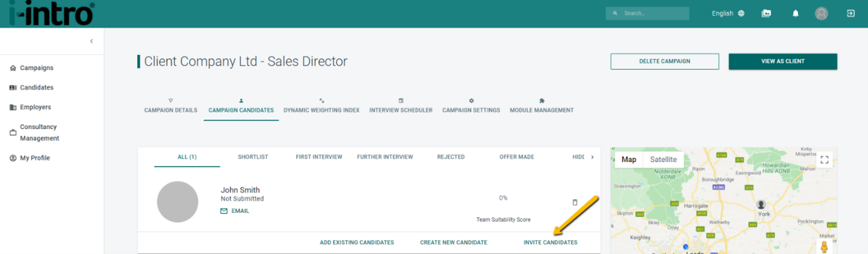
Task: Click ADD EXISTING CANDIDATES
Action: pos(357,242)
